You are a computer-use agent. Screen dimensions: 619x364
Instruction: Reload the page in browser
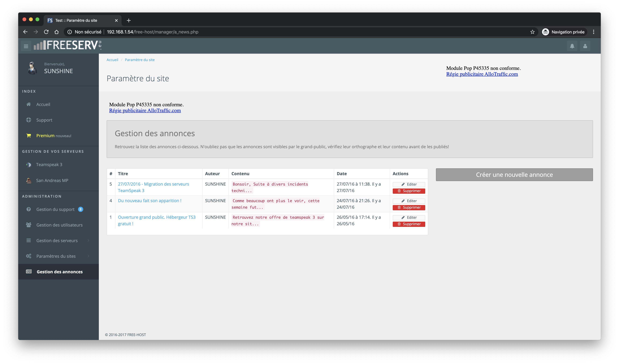tap(46, 32)
